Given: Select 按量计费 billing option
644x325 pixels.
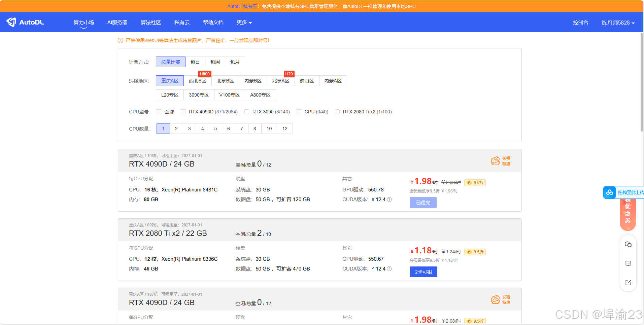Looking at the screenshot, I should click(x=171, y=62).
